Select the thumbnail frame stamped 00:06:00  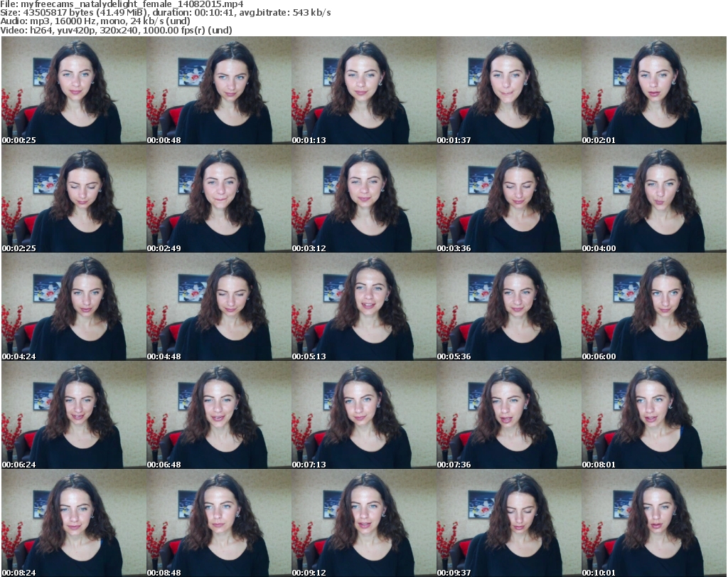[x=654, y=307]
